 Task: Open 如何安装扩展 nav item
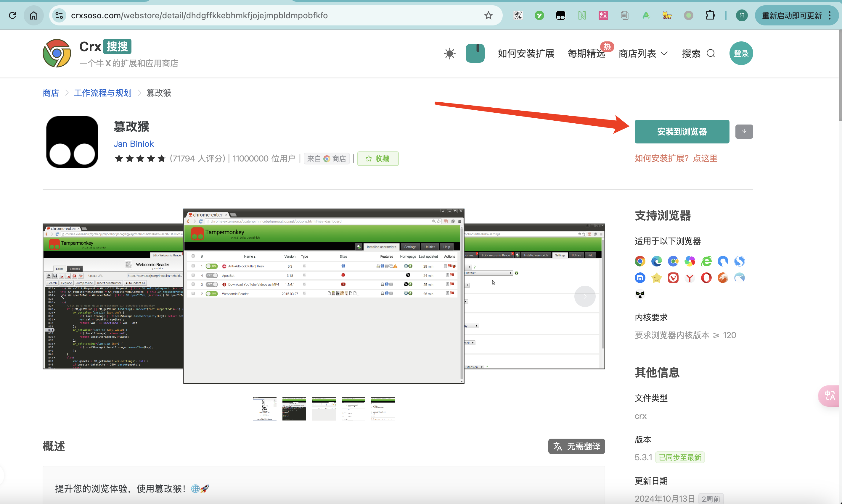point(526,53)
